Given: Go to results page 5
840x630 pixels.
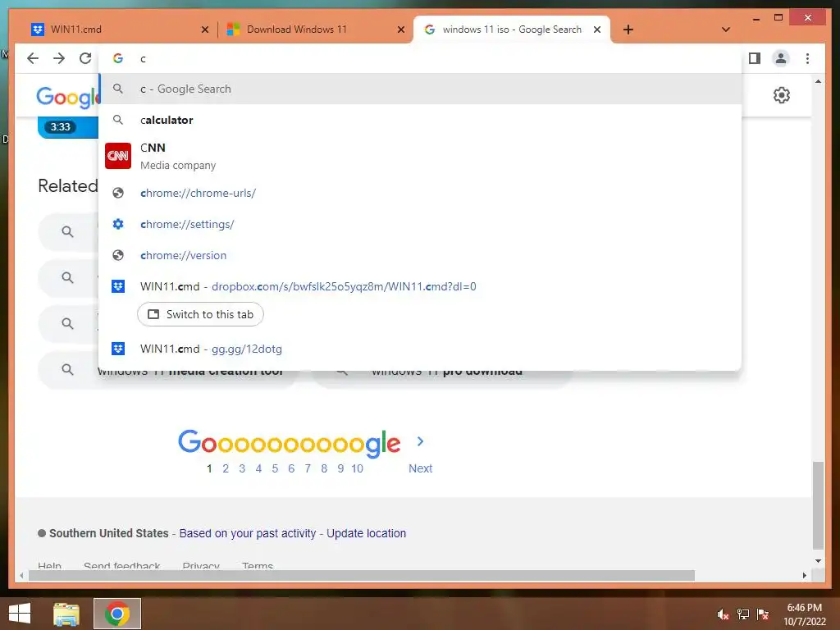Looking at the screenshot, I should pos(275,468).
